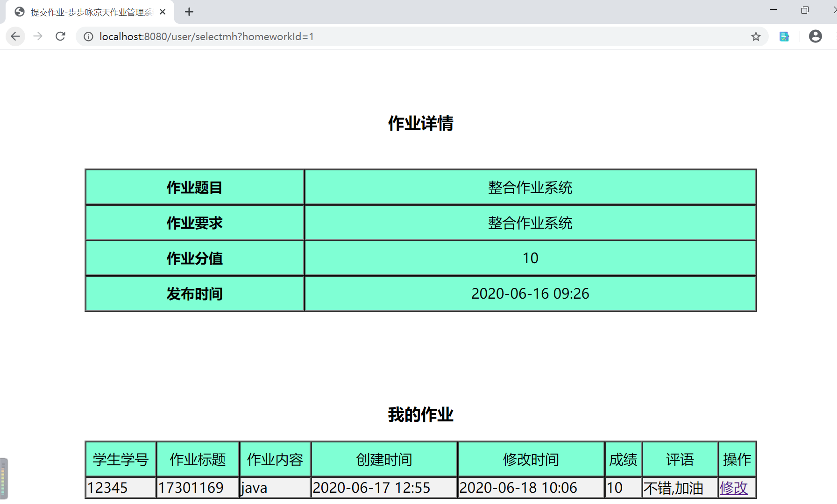Image resolution: width=837 pixels, height=504 pixels.
Task: Select the 提交作业-步步咏凉天作业管理 tab
Action: 90,12
